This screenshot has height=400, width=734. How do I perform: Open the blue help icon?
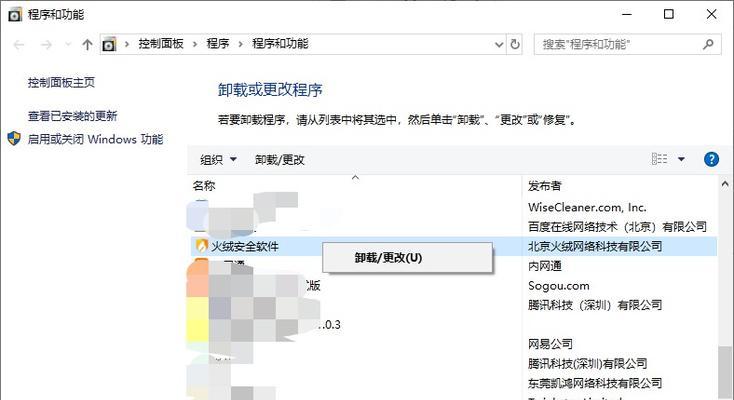pyautogui.click(x=711, y=159)
